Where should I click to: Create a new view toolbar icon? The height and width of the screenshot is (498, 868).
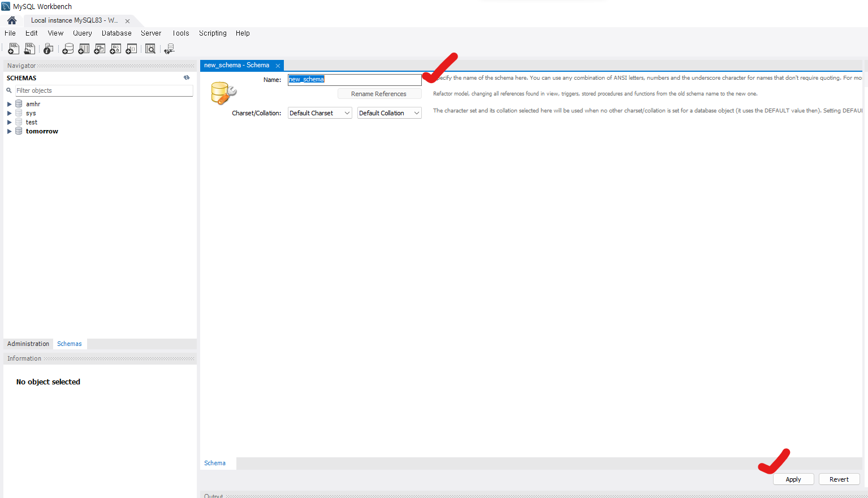click(100, 49)
